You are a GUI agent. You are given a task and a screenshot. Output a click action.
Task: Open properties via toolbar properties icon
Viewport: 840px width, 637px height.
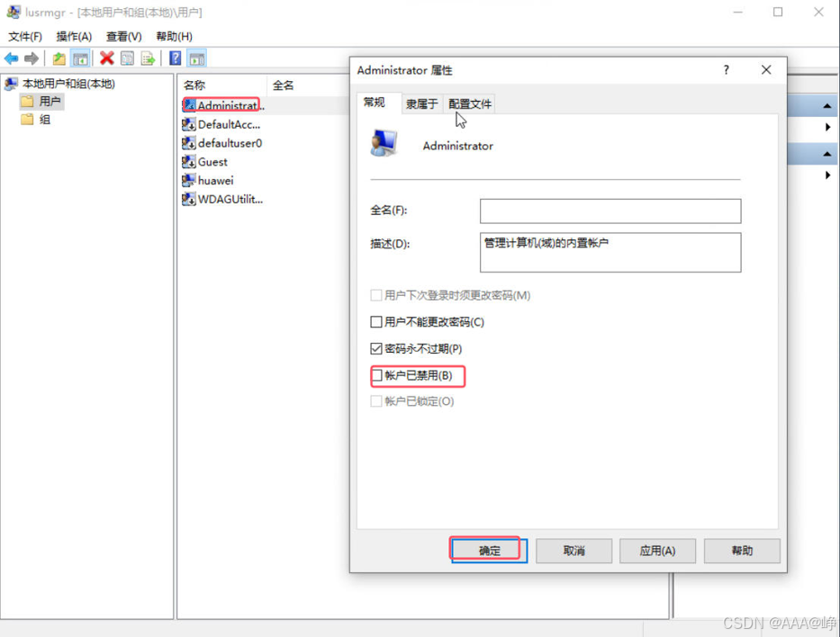[128, 58]
